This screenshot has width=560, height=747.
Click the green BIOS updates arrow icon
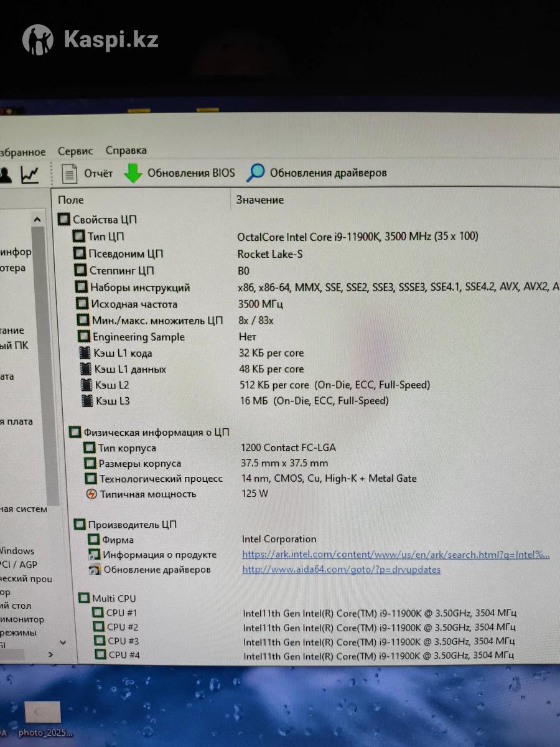click(x=133, y=173)
